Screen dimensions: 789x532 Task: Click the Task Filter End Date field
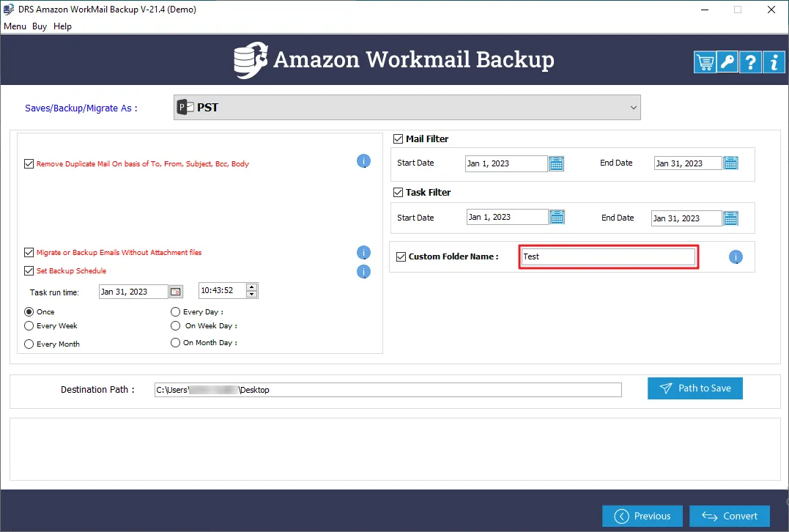pyautogui.click(x=686, y=218)
